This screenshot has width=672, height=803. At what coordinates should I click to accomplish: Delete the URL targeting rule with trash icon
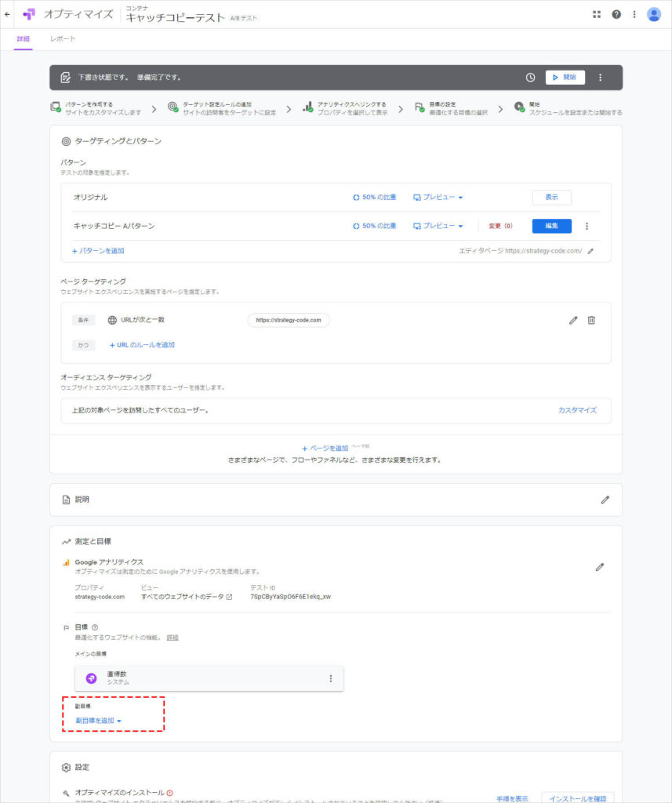click(591, 320)
